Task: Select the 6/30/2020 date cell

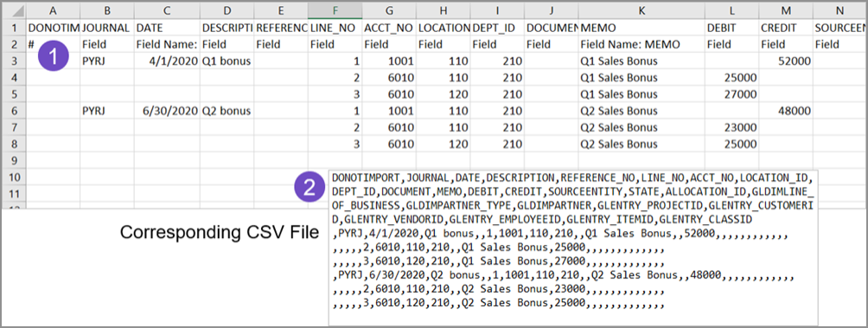Action: coord(167,110)
